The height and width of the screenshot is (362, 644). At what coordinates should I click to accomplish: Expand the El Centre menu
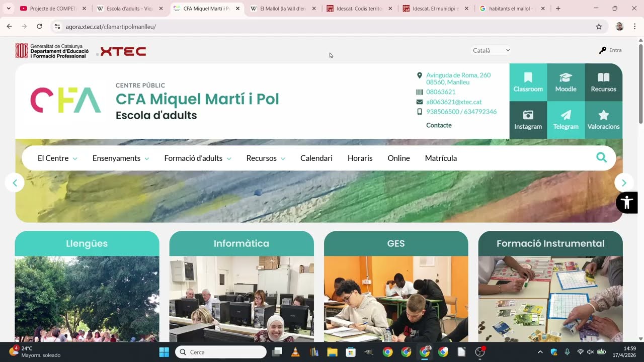57,158
